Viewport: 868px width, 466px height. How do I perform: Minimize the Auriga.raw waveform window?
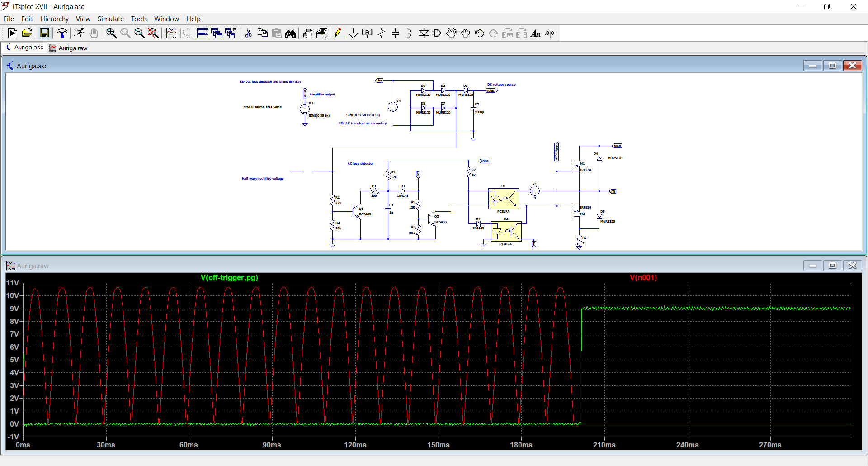tap(812, 266)
